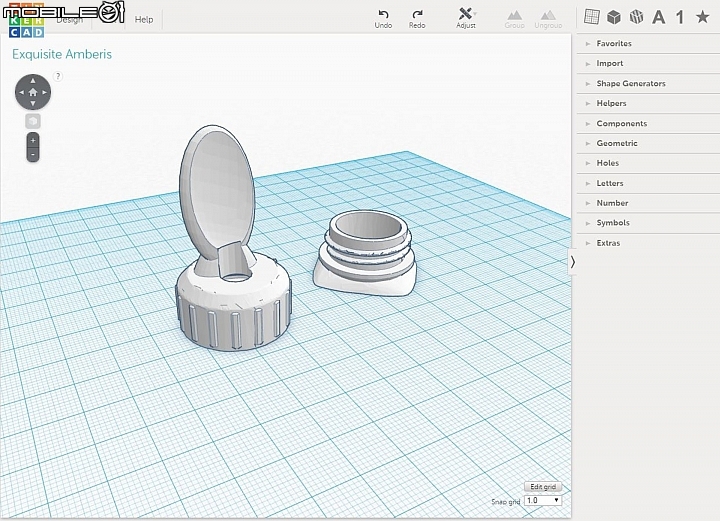Open the Help menu
Viewport: 720px width, 521px height.
[144, 19]
